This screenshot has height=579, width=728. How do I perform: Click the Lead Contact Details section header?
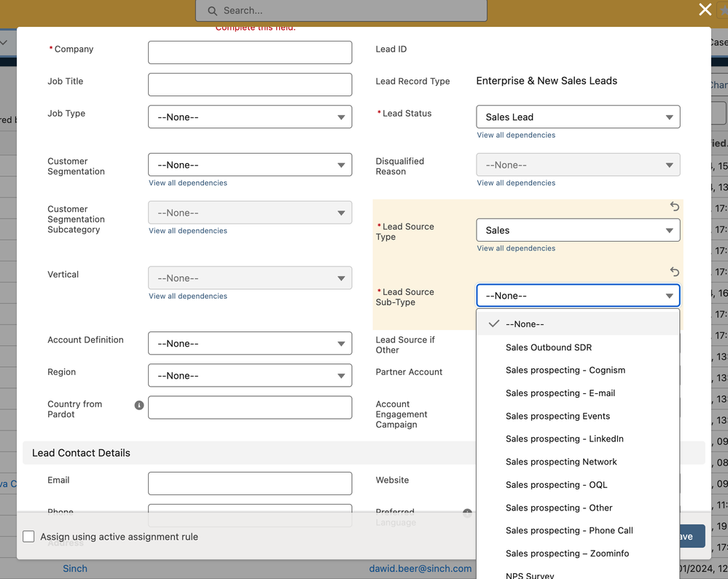(364, 453)
